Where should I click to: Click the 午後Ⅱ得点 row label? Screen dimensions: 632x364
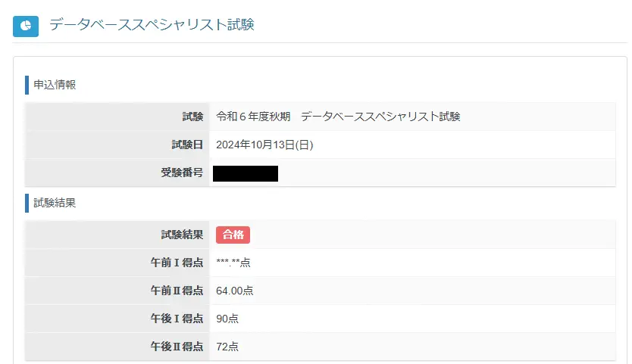(177, 347)
